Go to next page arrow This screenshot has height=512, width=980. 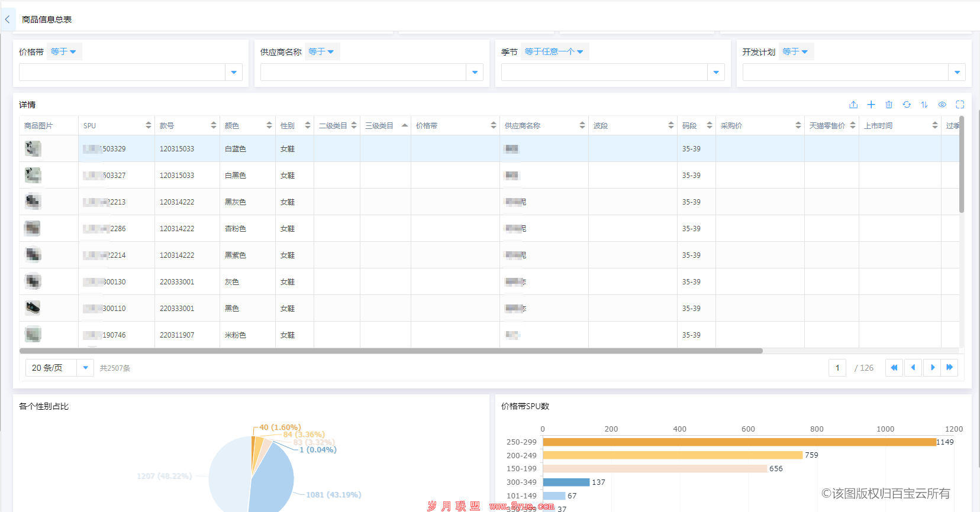(x=932, y=368)
